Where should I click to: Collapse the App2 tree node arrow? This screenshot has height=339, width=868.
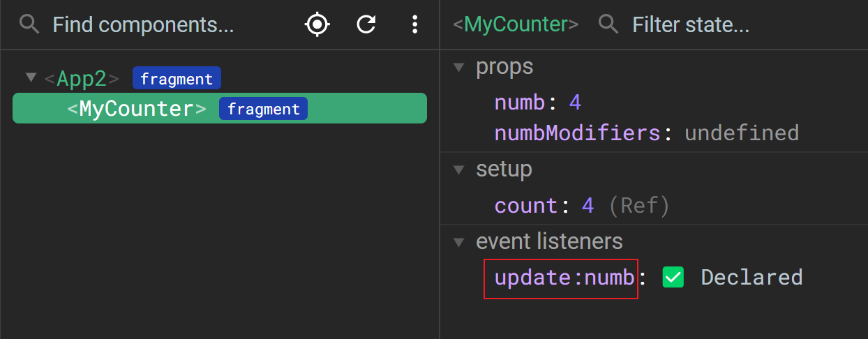coord(30,77)
